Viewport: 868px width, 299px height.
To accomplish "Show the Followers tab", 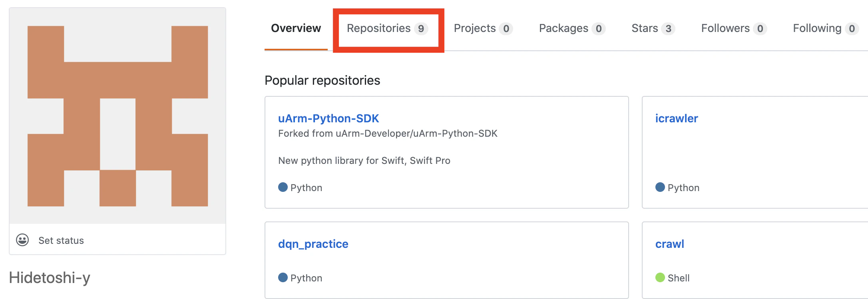I will click(734, 28).
